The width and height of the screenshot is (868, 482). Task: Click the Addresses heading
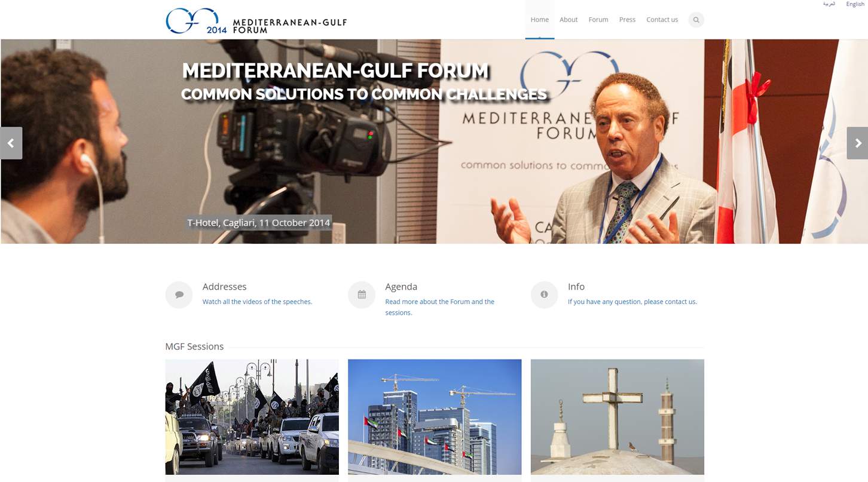224,287
